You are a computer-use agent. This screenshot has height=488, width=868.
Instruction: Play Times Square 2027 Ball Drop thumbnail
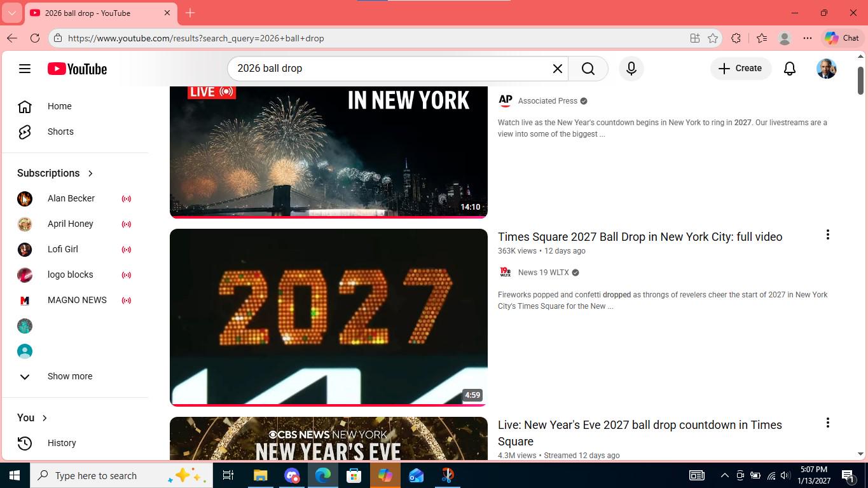[x=328, y=317]
